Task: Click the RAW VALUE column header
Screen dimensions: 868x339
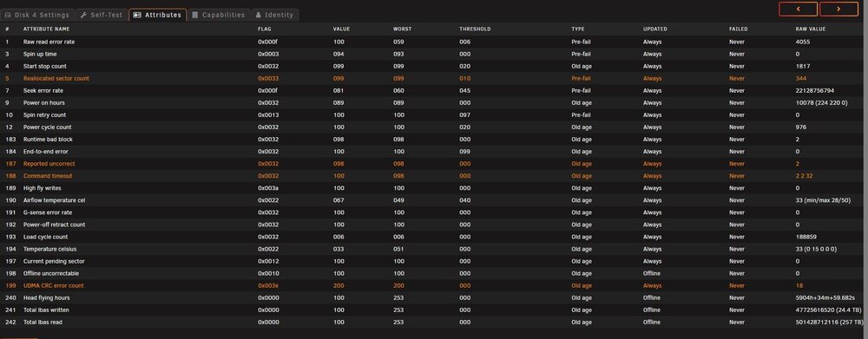Action: 811,29
